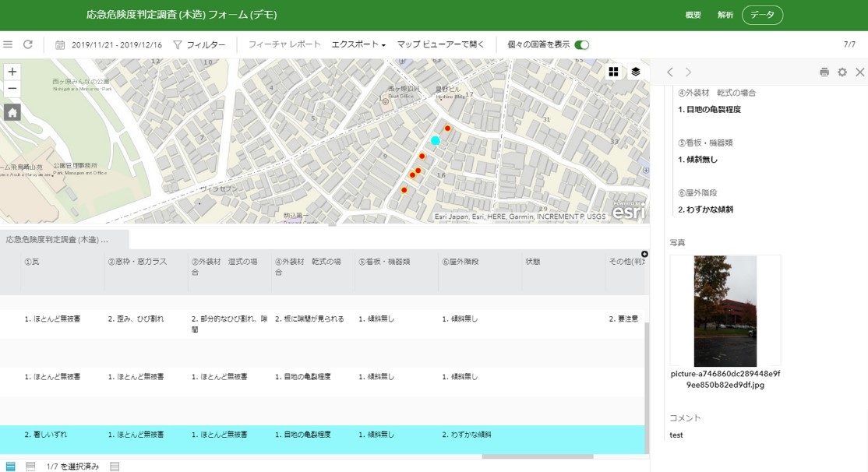
Task: Click the map home extent button
Action: pos(12,113)
